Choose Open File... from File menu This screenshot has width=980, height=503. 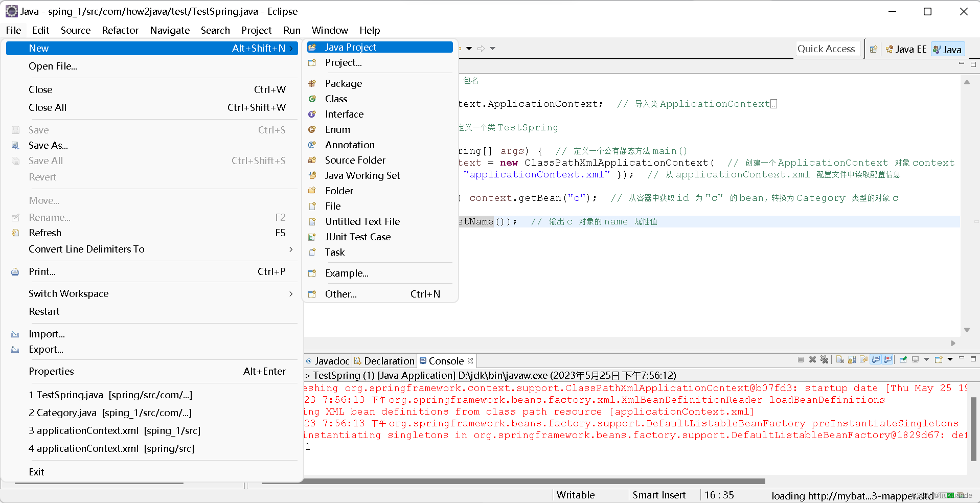point(151,66)
